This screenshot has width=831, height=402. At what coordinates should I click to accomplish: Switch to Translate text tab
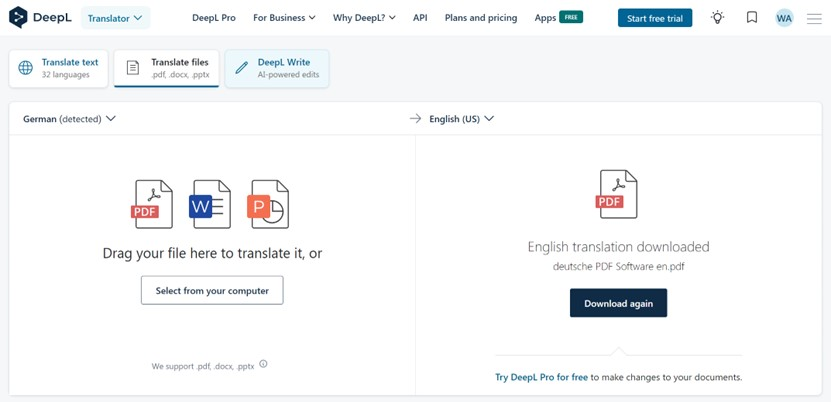[58, 68]
